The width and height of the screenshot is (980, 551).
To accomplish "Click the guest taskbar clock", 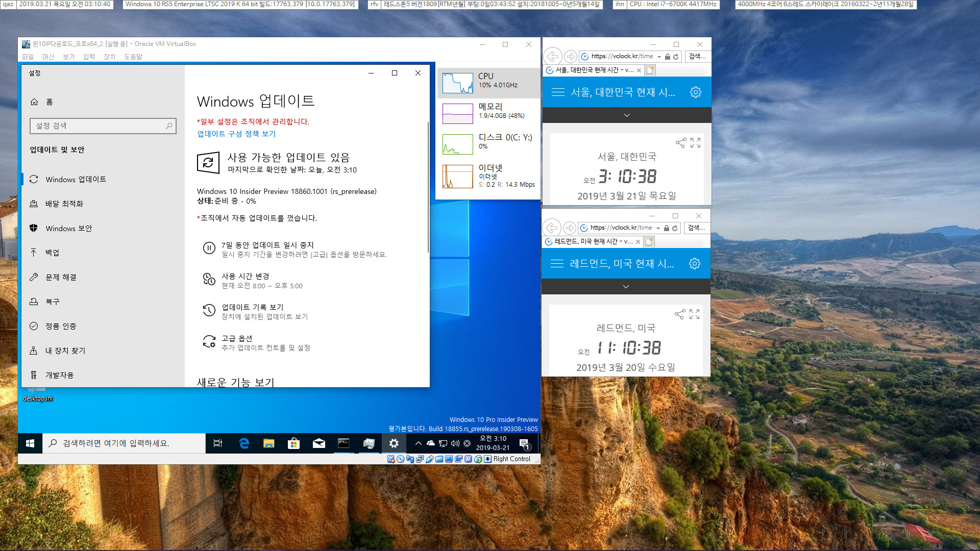I will click(493, 443).
